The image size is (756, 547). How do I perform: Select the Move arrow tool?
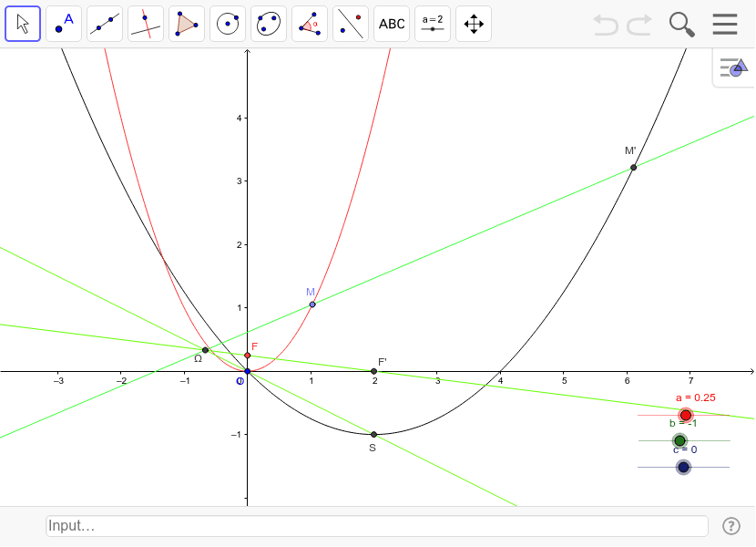23,24
